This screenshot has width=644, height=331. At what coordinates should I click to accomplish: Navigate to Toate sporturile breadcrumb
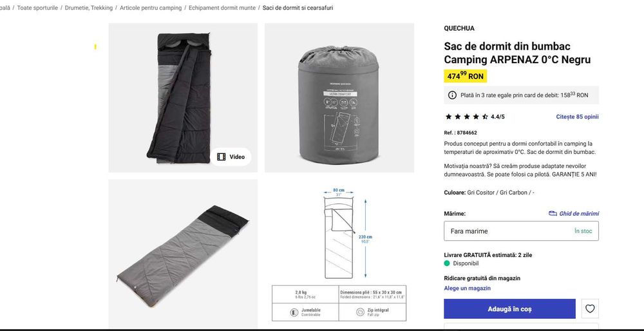37,8
